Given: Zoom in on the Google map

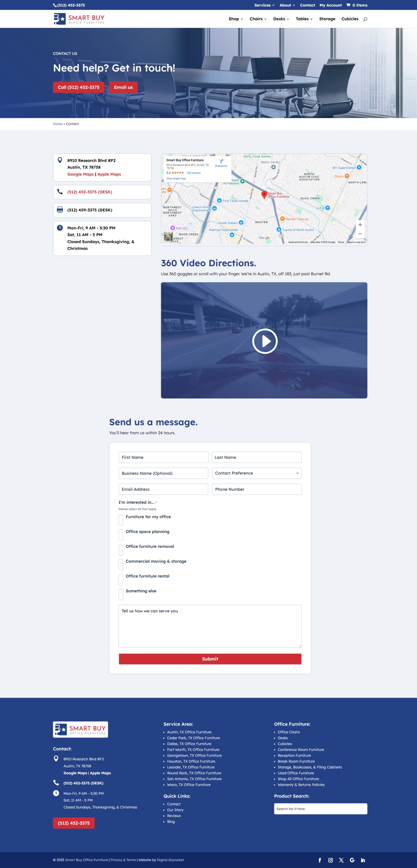Looking at the screenshot, I should [360, 225].
